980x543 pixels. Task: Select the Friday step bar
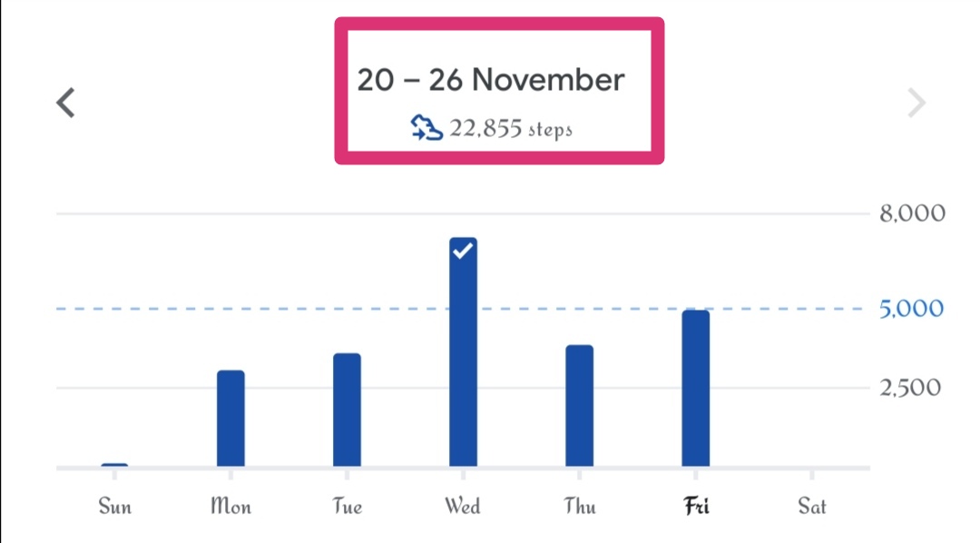pyautogui.click(x=696, y=389)
